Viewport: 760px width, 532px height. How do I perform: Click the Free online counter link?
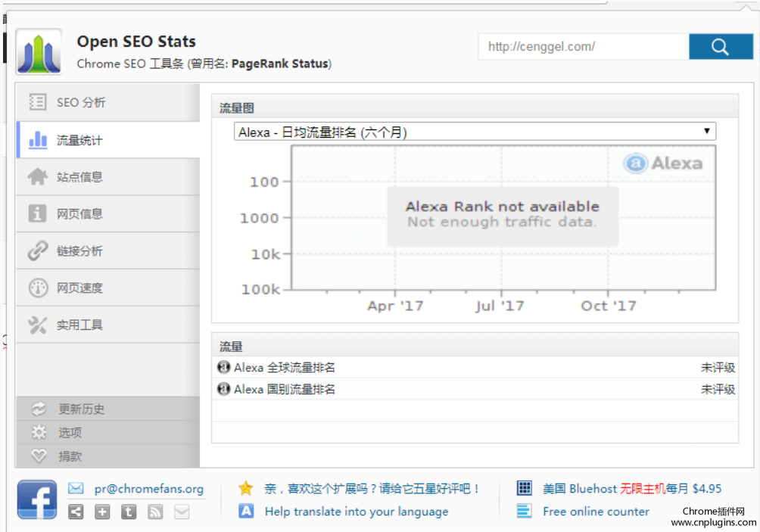596,512
